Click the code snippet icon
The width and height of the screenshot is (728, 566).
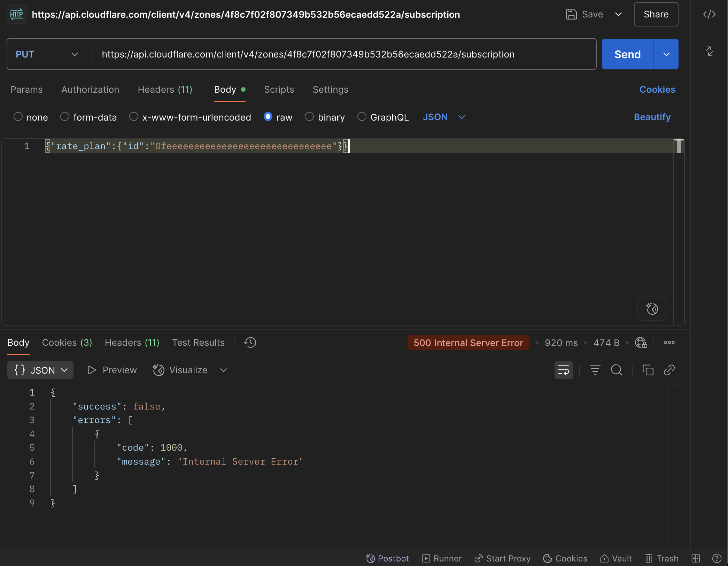709,14
